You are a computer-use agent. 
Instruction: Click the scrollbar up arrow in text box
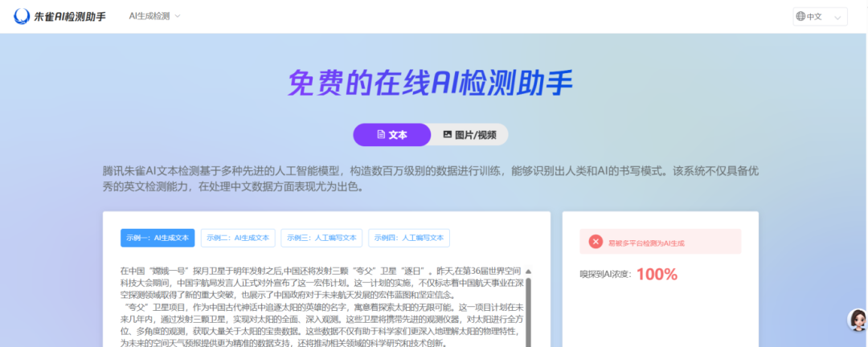coord(528,271)
